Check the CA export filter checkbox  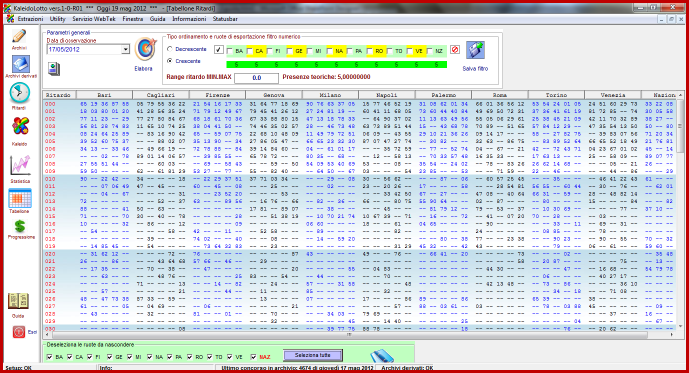tap(250, 51)
